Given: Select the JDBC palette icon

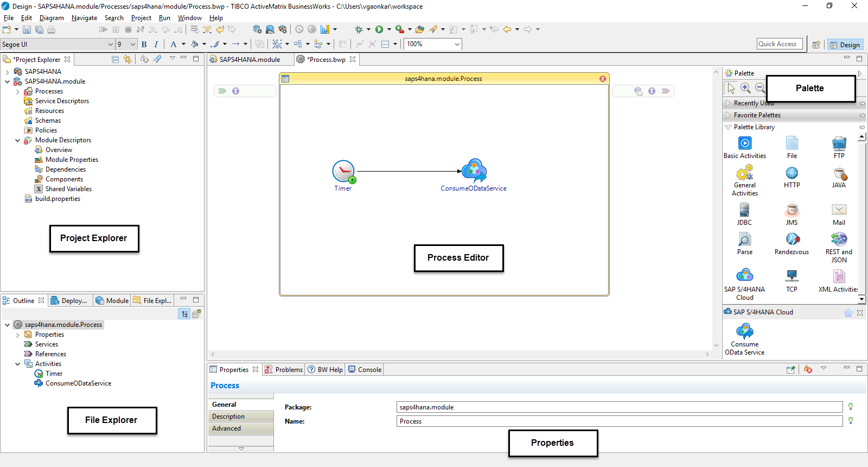Looking at the screenshot, I should (744, 210).
